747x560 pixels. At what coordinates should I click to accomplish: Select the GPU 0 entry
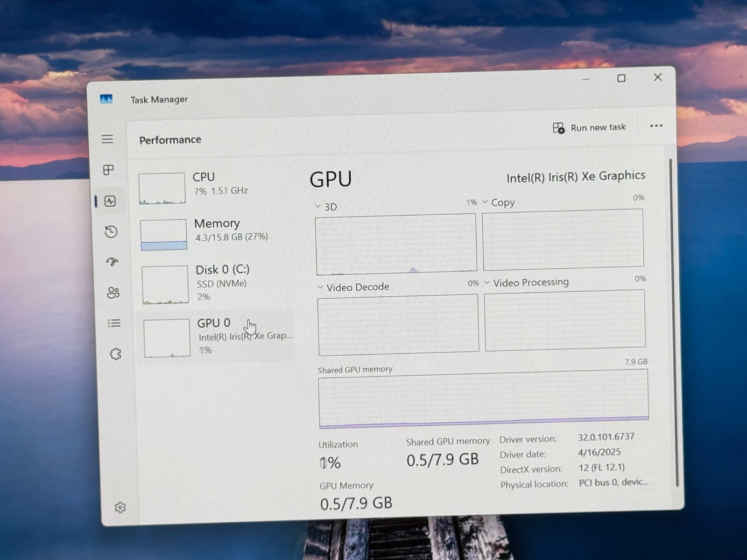[218, 337]
